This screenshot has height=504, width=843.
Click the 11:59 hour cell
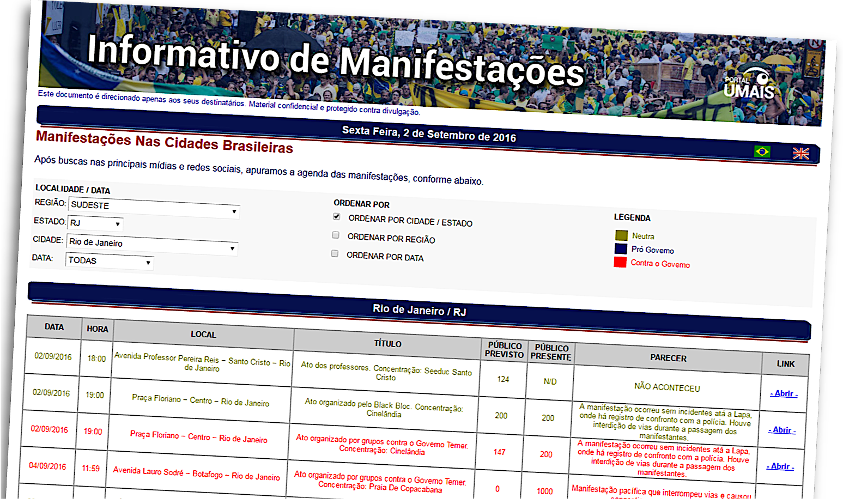(90, 468)
